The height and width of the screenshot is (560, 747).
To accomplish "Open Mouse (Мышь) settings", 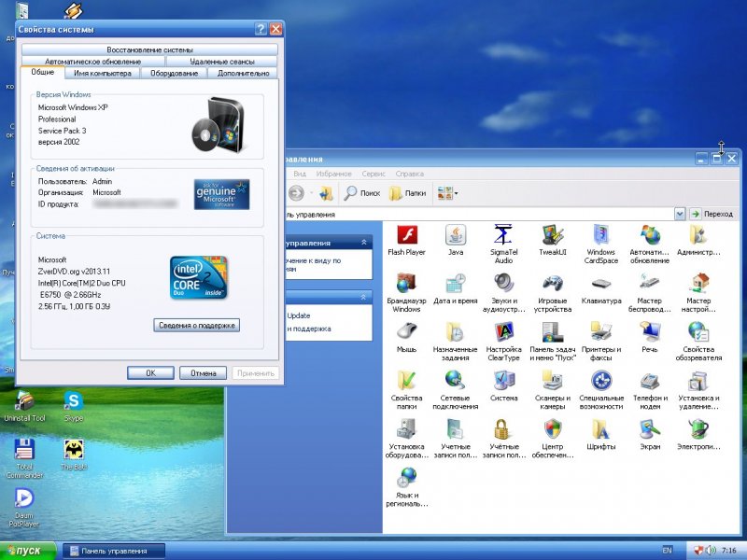I will (x=406, y=338).
